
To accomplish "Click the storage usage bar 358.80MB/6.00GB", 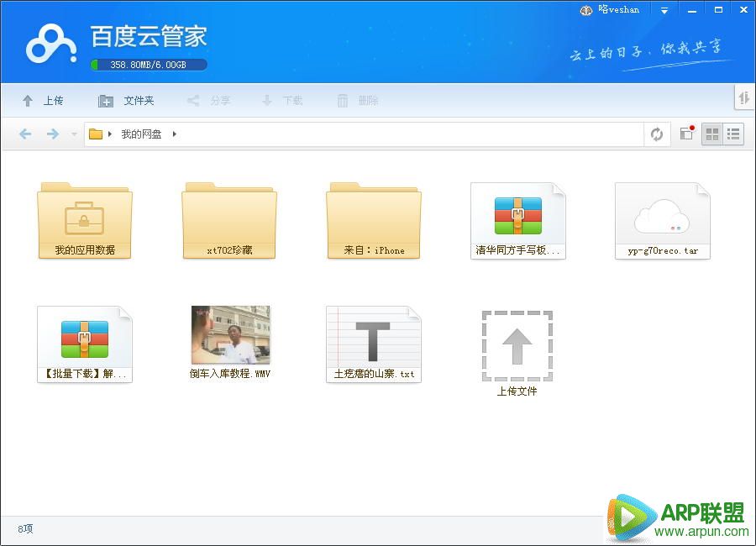I will (149, 65).
